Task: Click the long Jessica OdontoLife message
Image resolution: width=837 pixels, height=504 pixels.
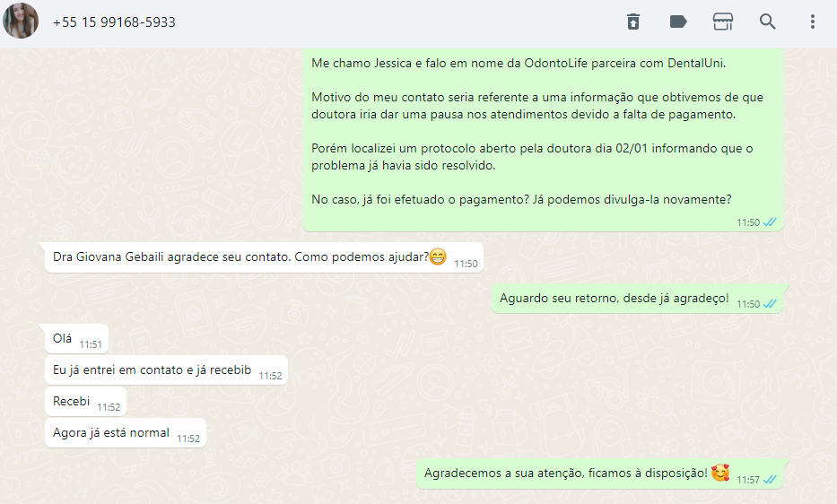Action: (543, 139)
